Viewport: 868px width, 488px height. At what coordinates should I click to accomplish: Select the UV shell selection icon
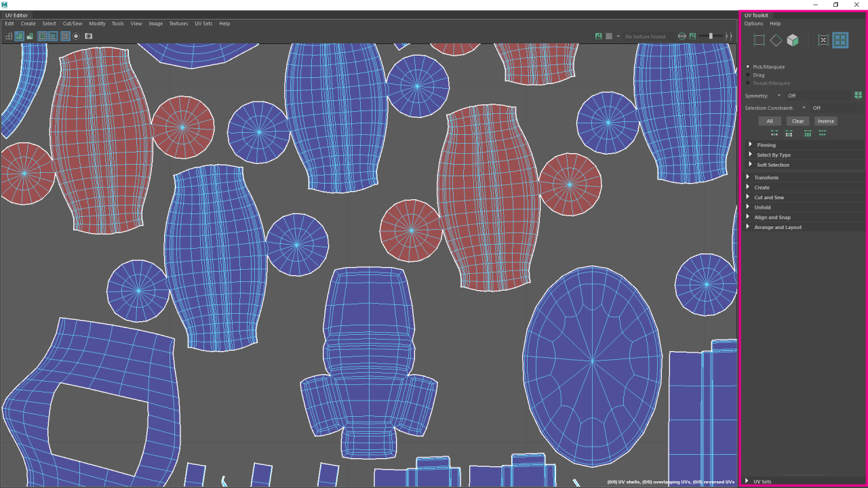(840, 40)
